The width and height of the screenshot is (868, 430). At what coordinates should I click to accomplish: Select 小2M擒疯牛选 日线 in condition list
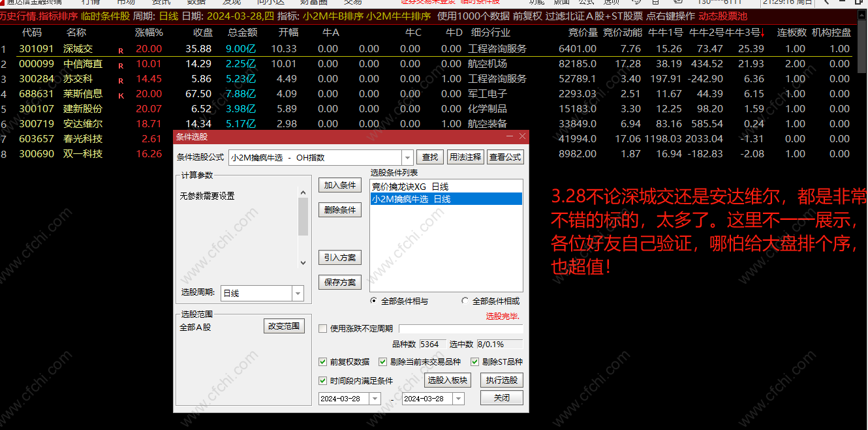click(x=446, y=199)
